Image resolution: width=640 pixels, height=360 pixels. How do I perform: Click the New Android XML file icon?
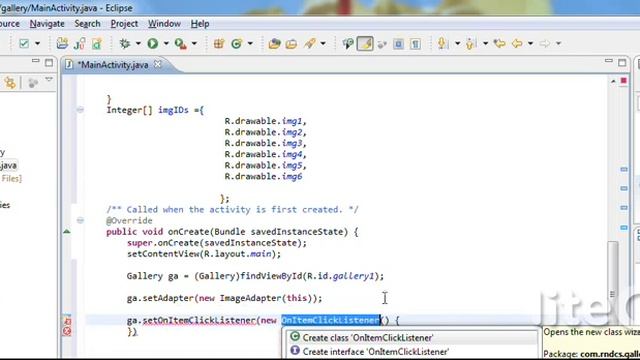(x=97, y=43)
